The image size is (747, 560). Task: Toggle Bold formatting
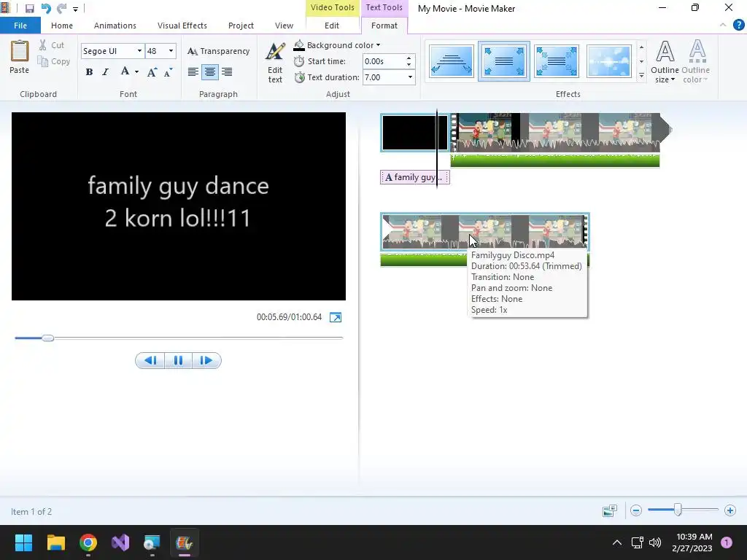(x=89, y=72)
